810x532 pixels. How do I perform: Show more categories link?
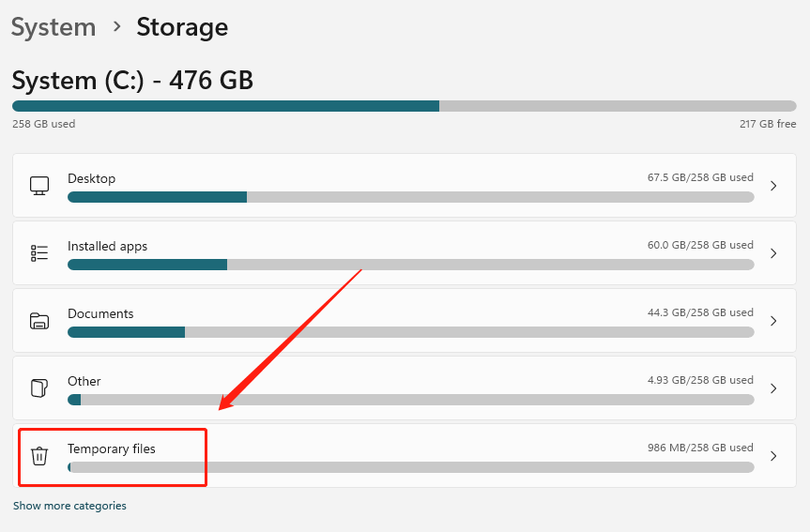click(69, 506)
